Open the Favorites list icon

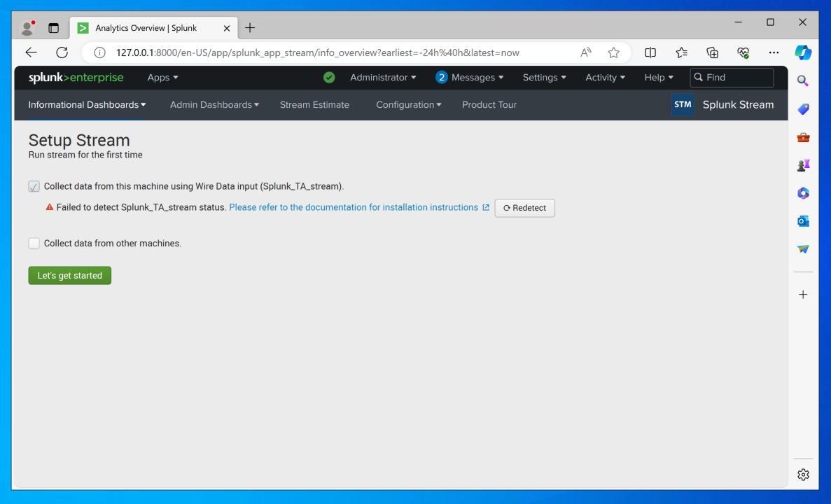pos(682,52)
